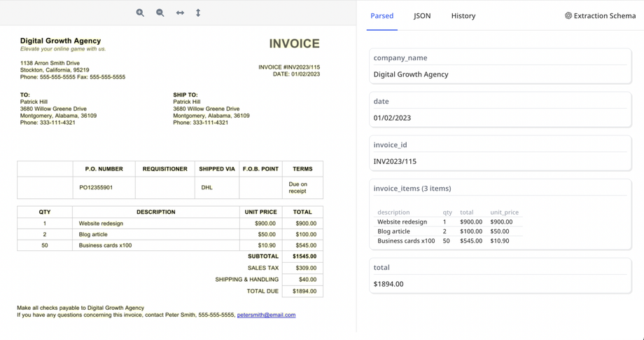Select the invoice_id field with INV2023/115
Viewport: 644px width, 340px height.
395,161
